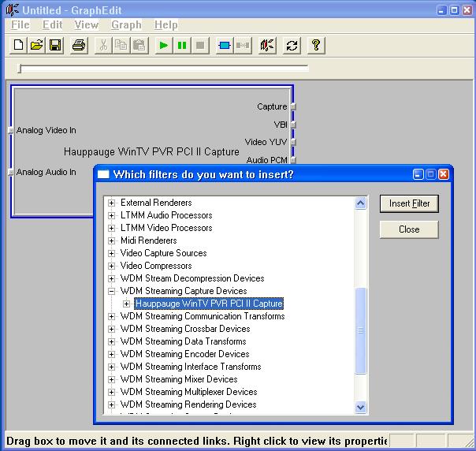This screenshot has height=451, width=476.
Task: Expand WDM Streaming Interface Transforms
Action: click(x=111, y=367)
